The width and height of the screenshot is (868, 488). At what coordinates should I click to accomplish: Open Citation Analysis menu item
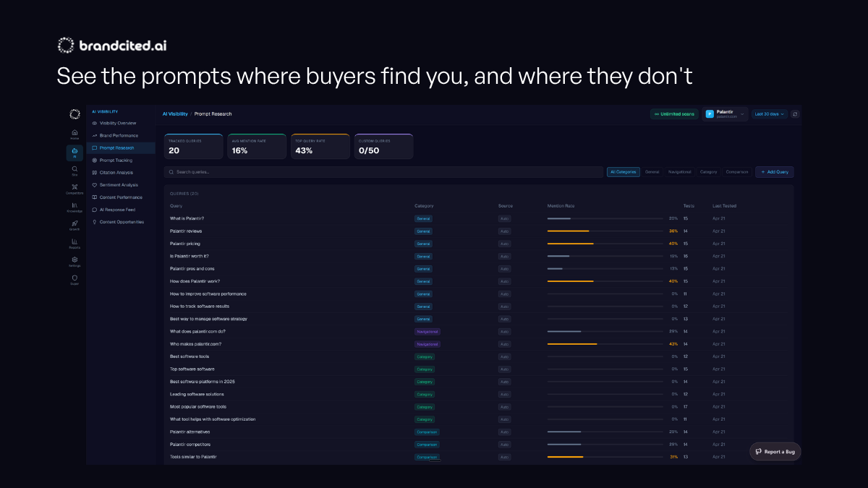[116, 173]
